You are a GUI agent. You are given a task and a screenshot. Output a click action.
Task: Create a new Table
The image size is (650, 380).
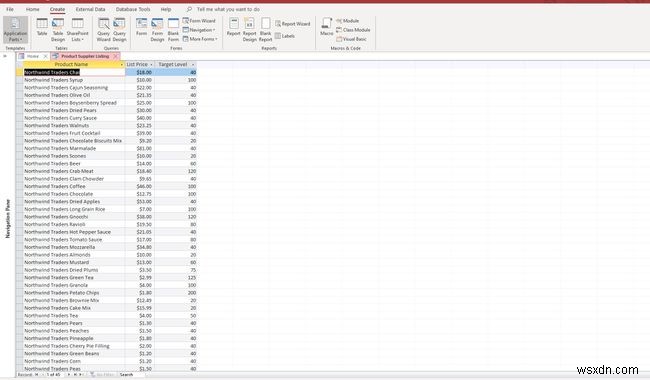[x=42, y=27]
